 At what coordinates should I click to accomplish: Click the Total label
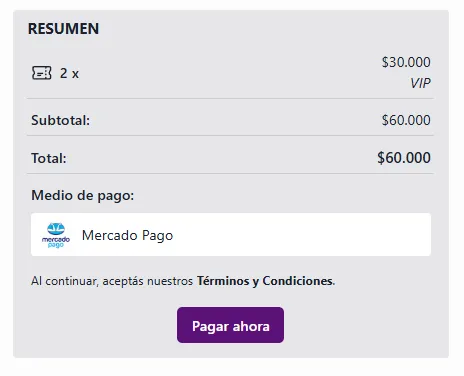click(x=49, y=158)
